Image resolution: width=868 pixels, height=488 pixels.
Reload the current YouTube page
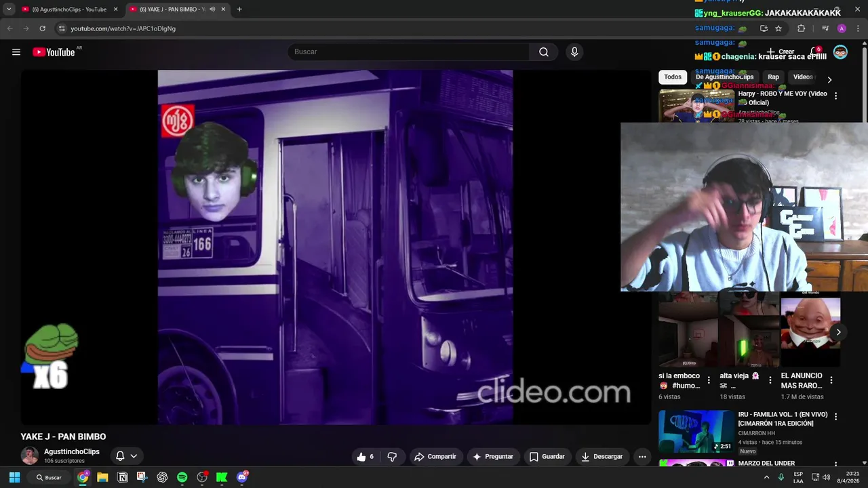tap(42, 28)
